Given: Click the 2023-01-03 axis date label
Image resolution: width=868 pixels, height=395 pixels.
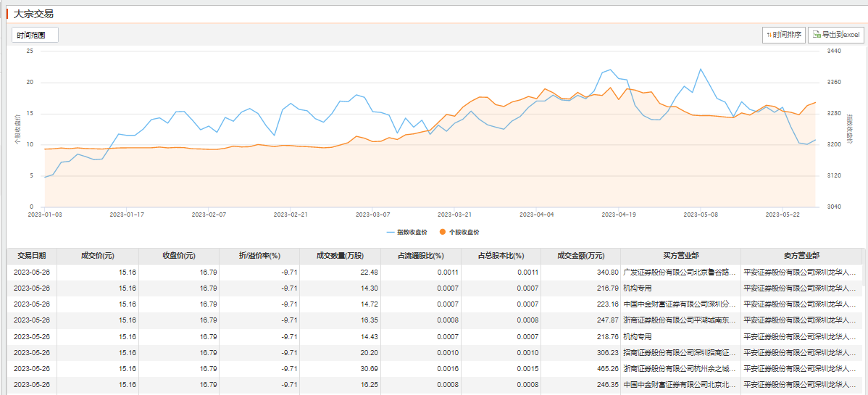Looking at the screenshot, I should (45, 214).
